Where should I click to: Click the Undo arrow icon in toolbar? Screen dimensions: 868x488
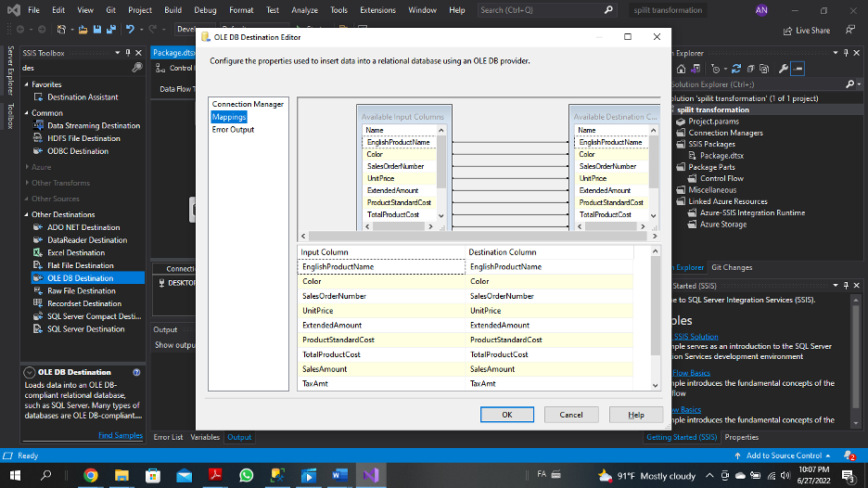pyautogui.click(x=130, y=30)
